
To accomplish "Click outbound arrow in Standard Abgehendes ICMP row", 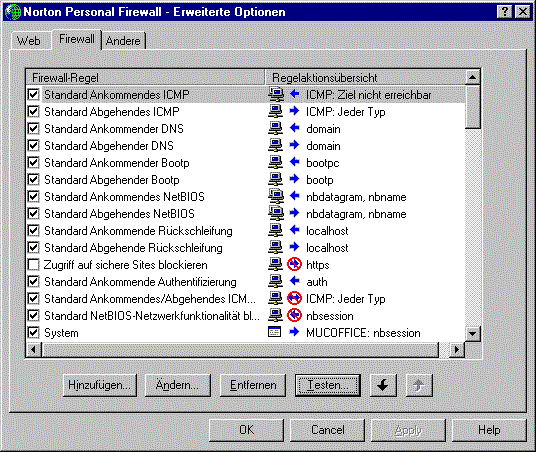I will coord(294,111).
